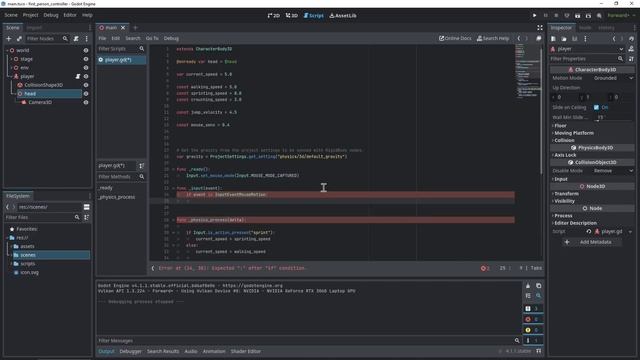
Task: Click the instantiate child scene link icon
Action: [x=19, y=38]
